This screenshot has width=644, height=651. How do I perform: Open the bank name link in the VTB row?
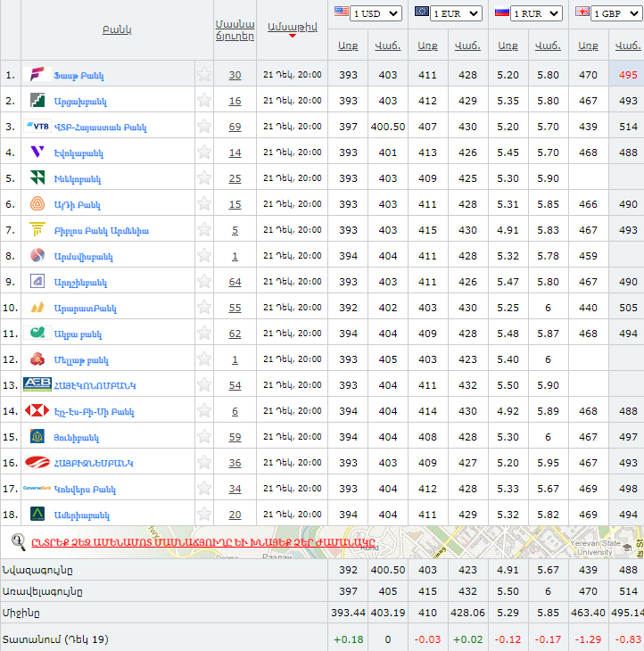coord(100,128)
